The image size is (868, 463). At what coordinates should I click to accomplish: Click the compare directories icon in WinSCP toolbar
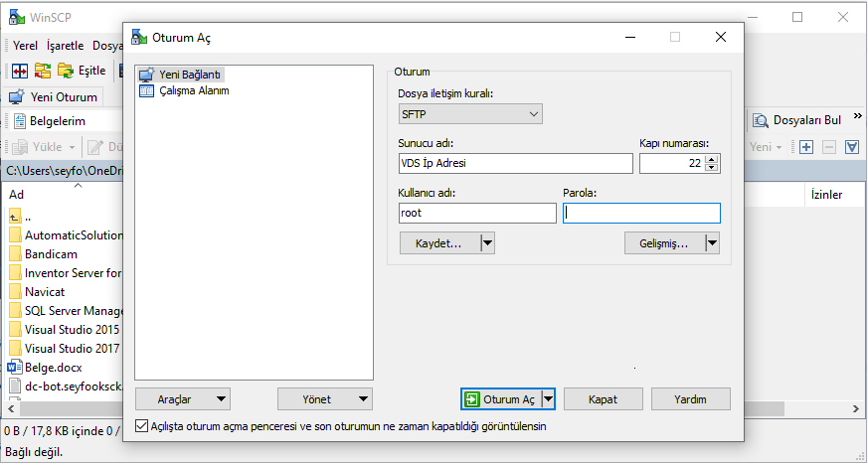tap(20, 71)
